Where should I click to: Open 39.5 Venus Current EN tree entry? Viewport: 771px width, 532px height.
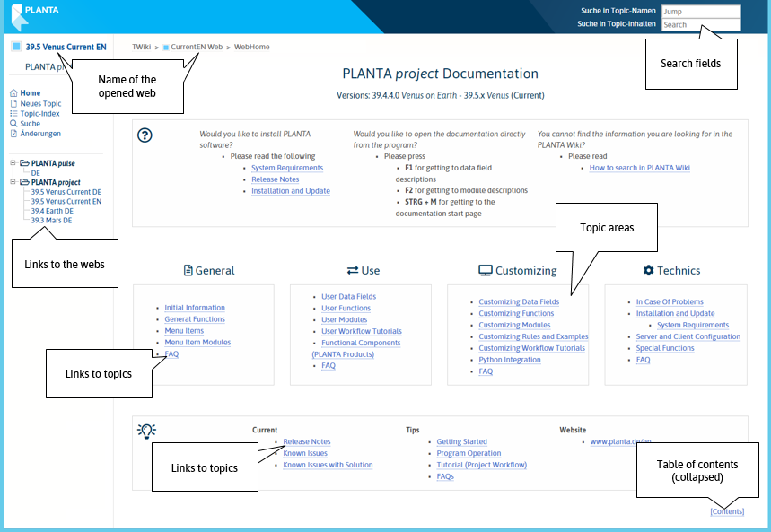[x=66, y=201]
